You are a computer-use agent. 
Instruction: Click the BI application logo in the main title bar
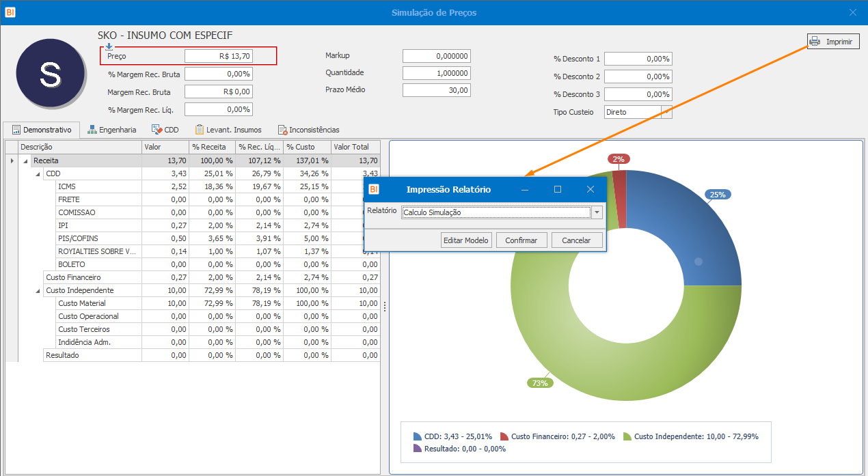coord(10,12)
